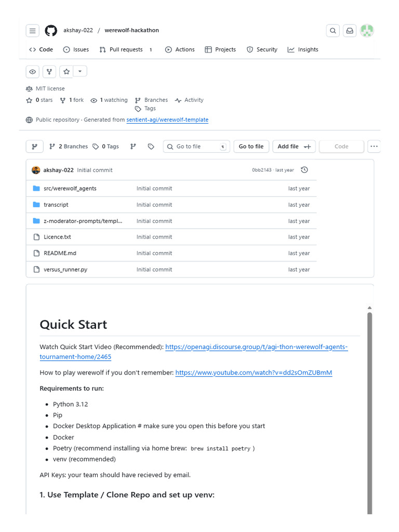Open the notifications inbox icon
This screenshot has width=399, height=532.
click(x=350, y=31)
